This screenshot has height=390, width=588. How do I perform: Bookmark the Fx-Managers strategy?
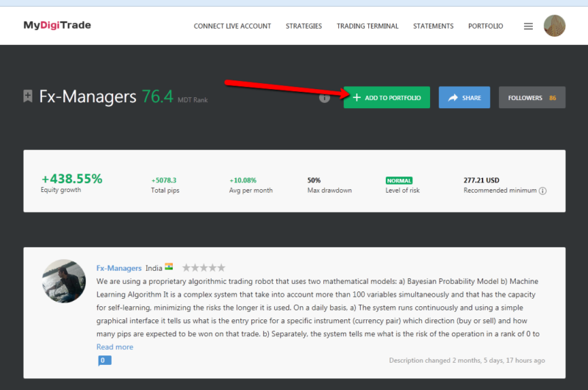click(x=28, y=96)
